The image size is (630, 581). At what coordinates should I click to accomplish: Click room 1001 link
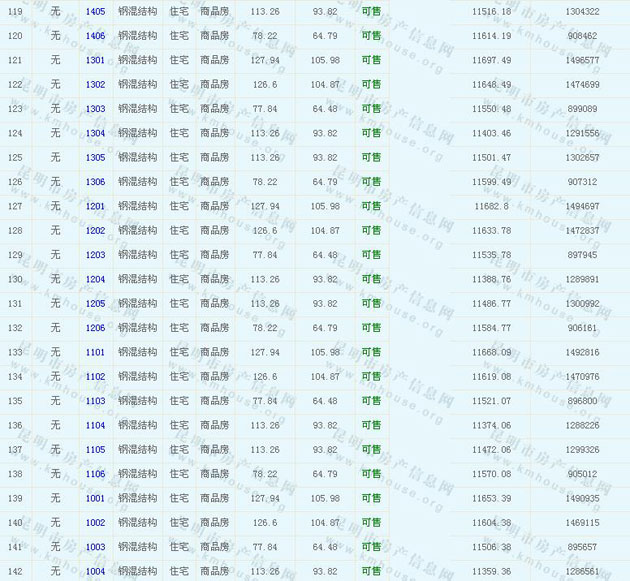click(95, 498)
